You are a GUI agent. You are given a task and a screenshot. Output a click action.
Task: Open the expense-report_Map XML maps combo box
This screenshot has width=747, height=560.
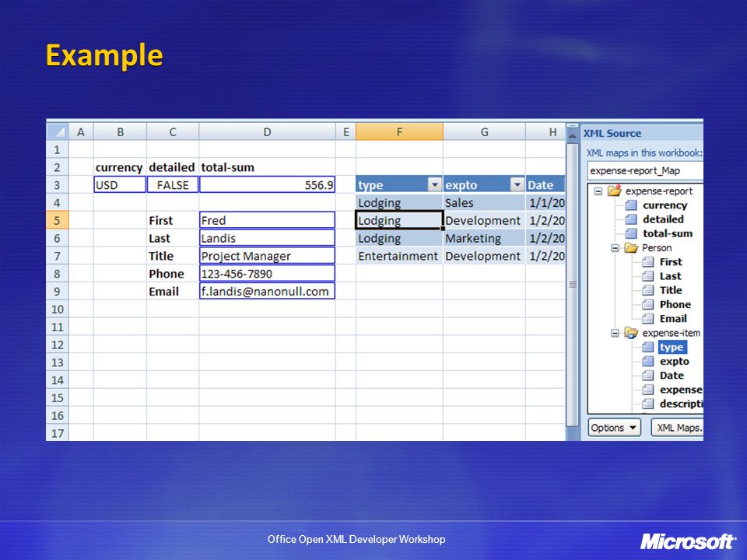tap(645, 170)
